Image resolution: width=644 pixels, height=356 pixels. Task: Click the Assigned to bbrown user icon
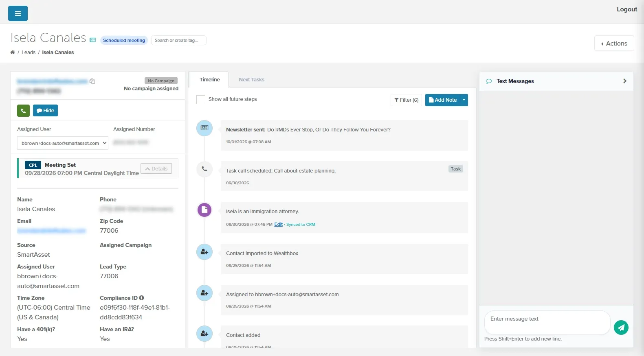tap(204, 293)
